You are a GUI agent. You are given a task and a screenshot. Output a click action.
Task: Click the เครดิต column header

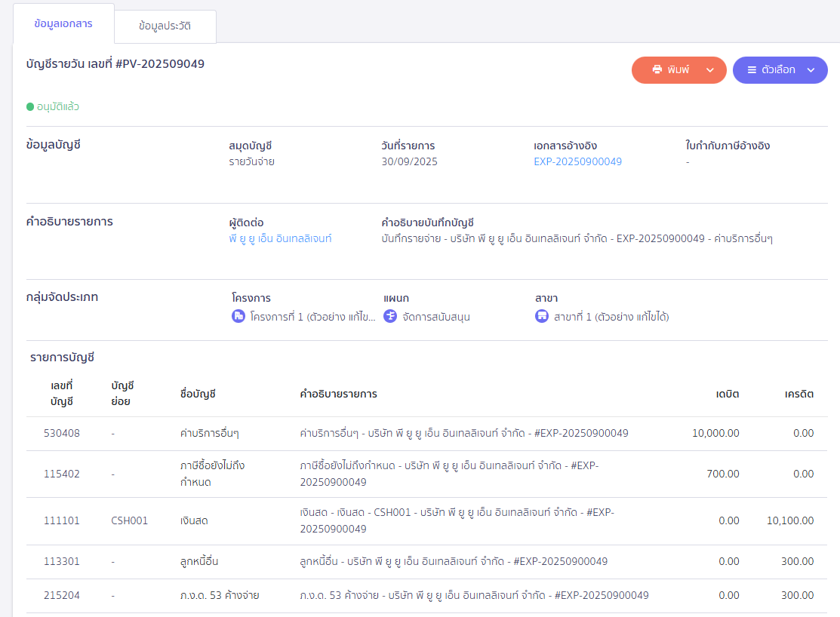tap(798, 394)
